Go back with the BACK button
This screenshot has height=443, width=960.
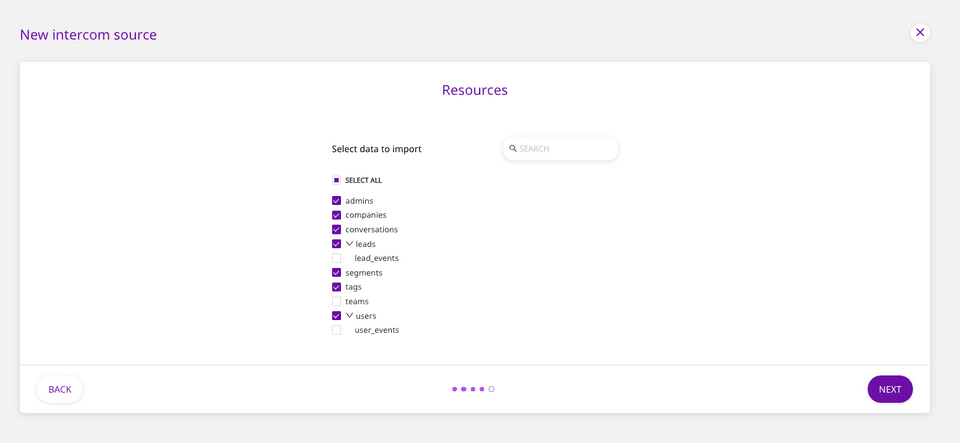coord(60,389)
